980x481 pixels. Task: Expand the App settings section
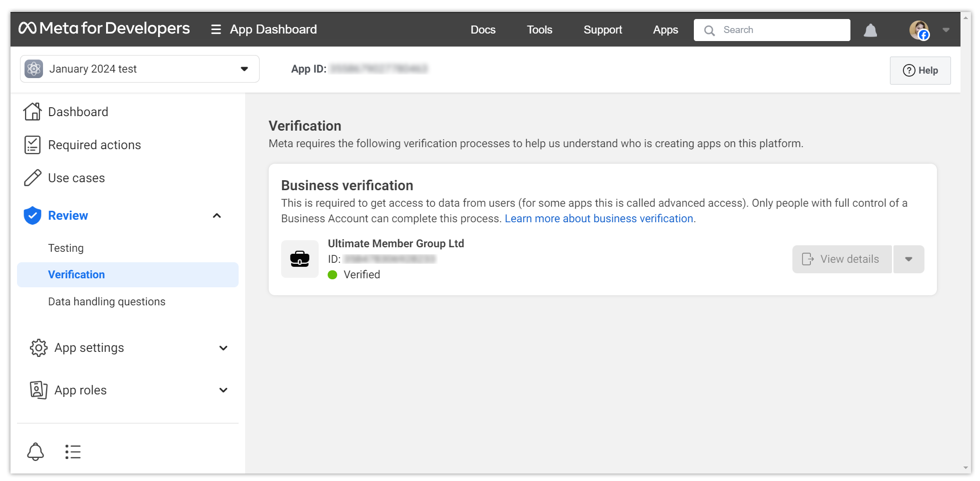coord(223,348)
